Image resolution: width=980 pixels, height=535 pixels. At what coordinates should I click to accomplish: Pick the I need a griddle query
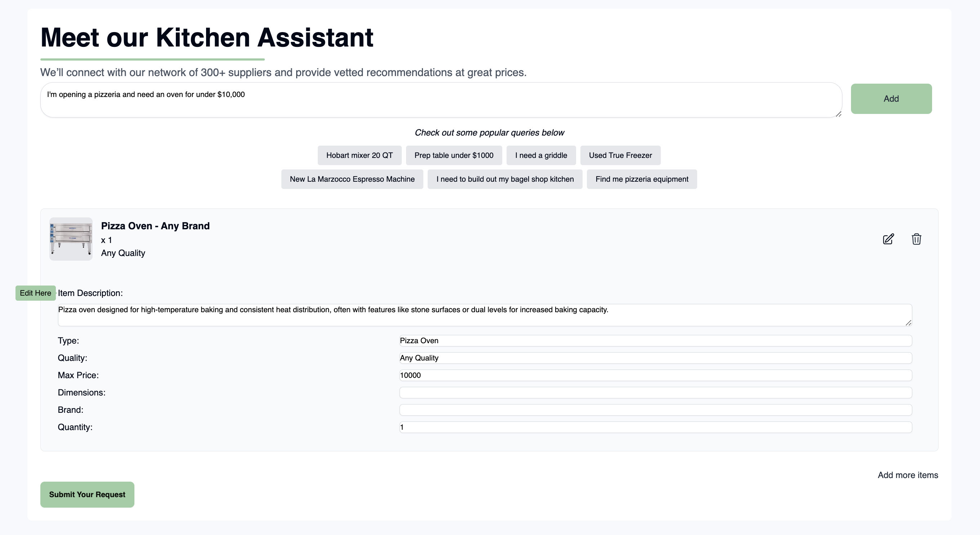[x=540, y=155]
